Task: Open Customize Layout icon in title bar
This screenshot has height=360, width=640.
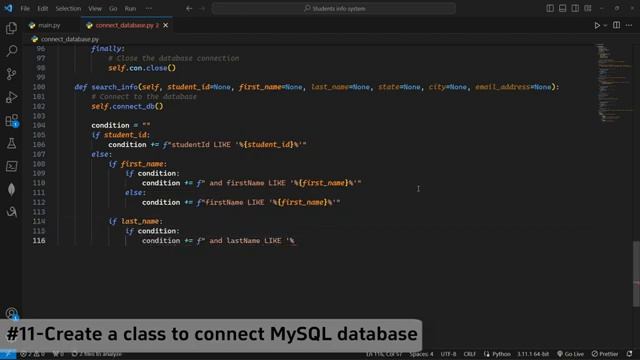Action: pos(588,8)
